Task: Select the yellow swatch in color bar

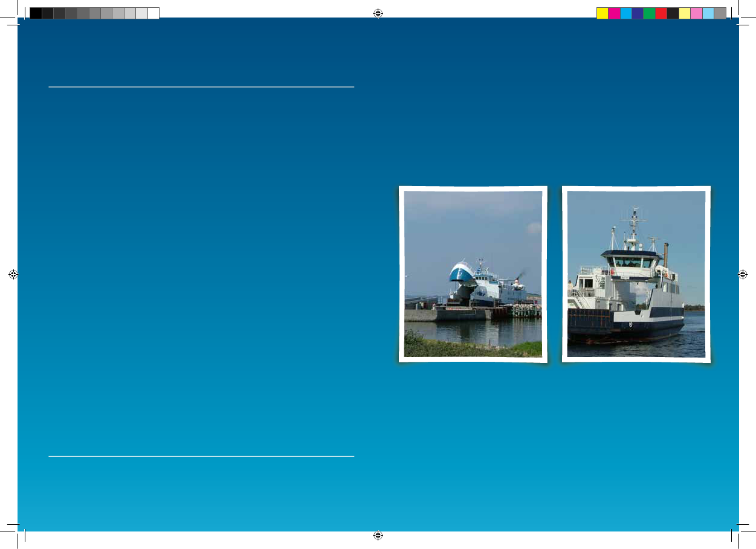Action: pos(602,13)
